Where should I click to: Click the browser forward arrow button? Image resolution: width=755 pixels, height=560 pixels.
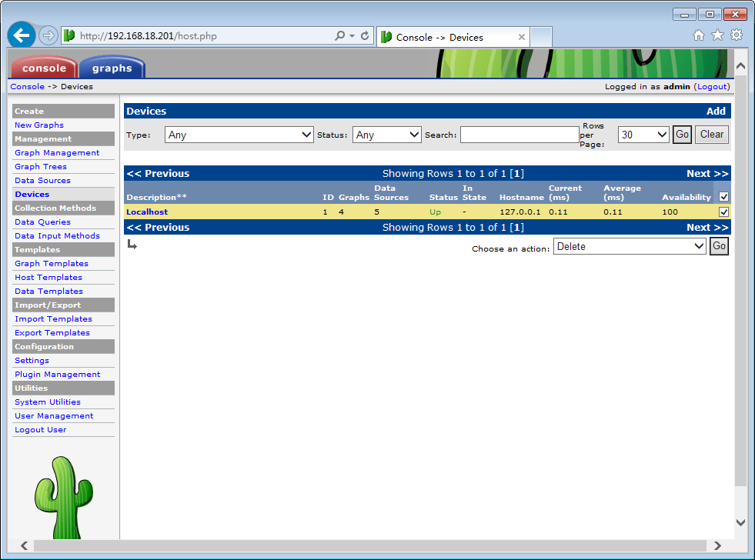tap(48, 35)
